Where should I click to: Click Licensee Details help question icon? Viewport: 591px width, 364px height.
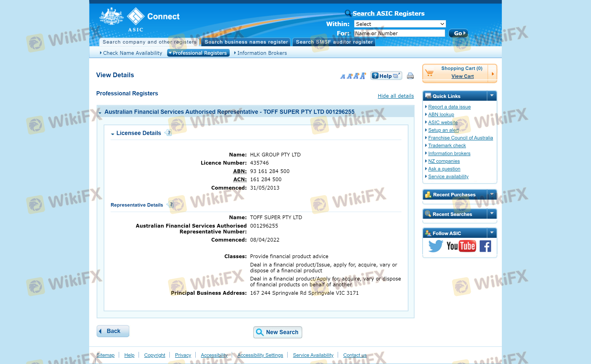tap(169, 133)
